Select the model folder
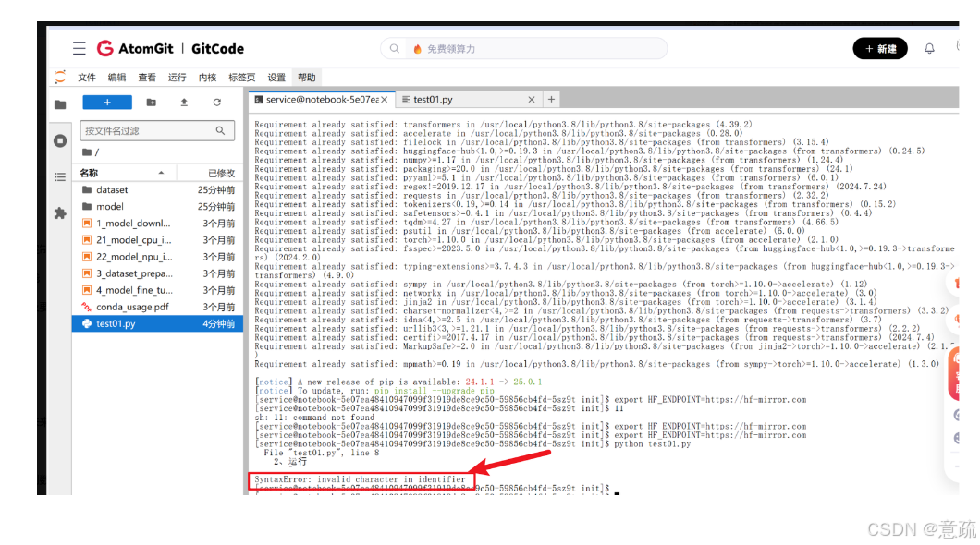 coord(157,207)
